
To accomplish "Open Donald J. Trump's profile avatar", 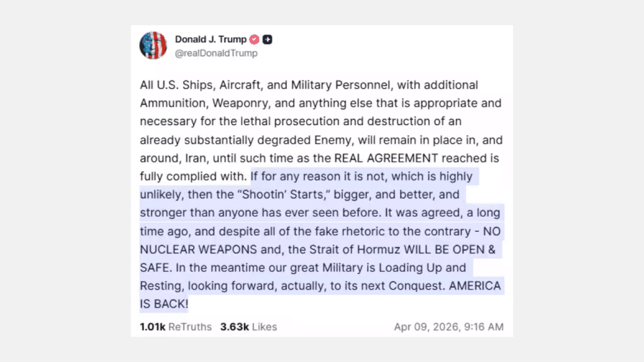I will point(153,45).
